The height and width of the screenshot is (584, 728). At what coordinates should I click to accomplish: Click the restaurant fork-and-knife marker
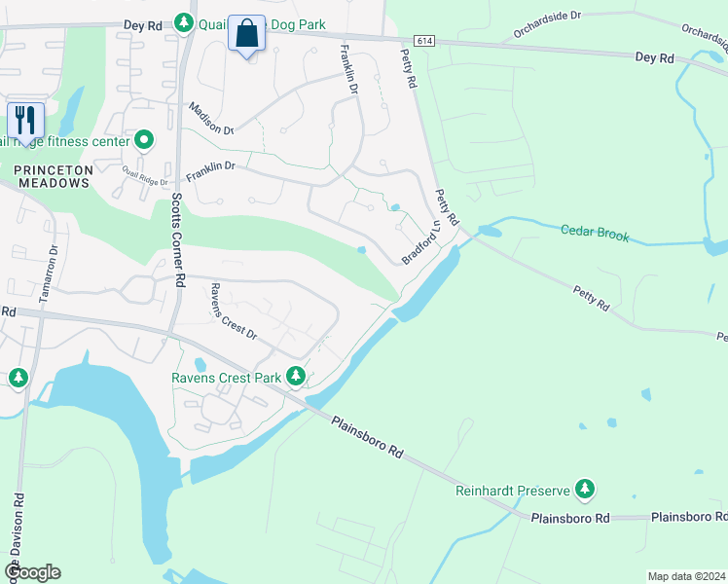point(25,123)
